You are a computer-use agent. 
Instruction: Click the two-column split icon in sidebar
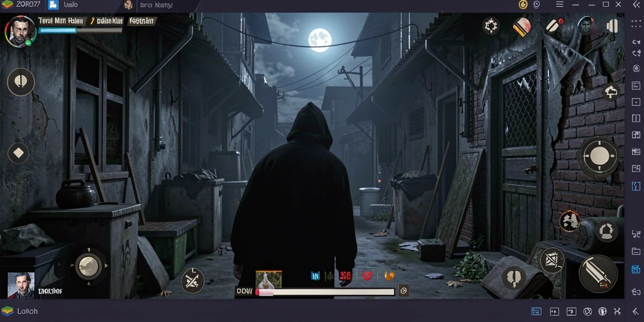636,118
